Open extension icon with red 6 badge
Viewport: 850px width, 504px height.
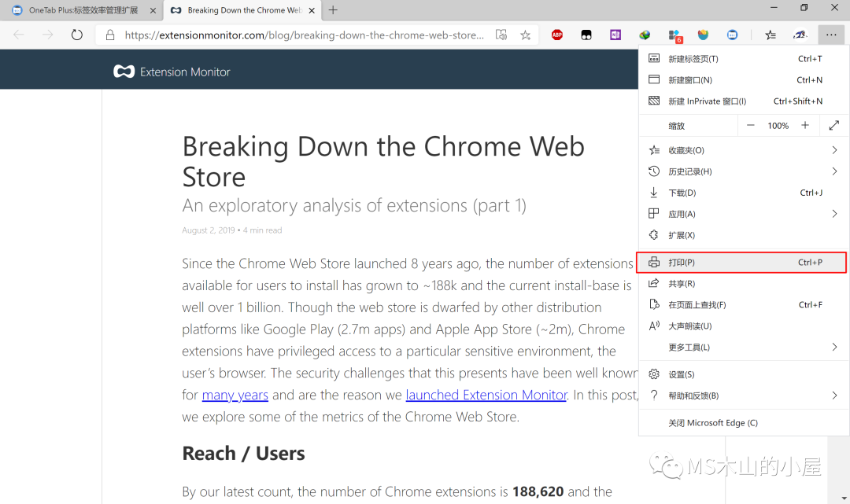tap(674, 35)
